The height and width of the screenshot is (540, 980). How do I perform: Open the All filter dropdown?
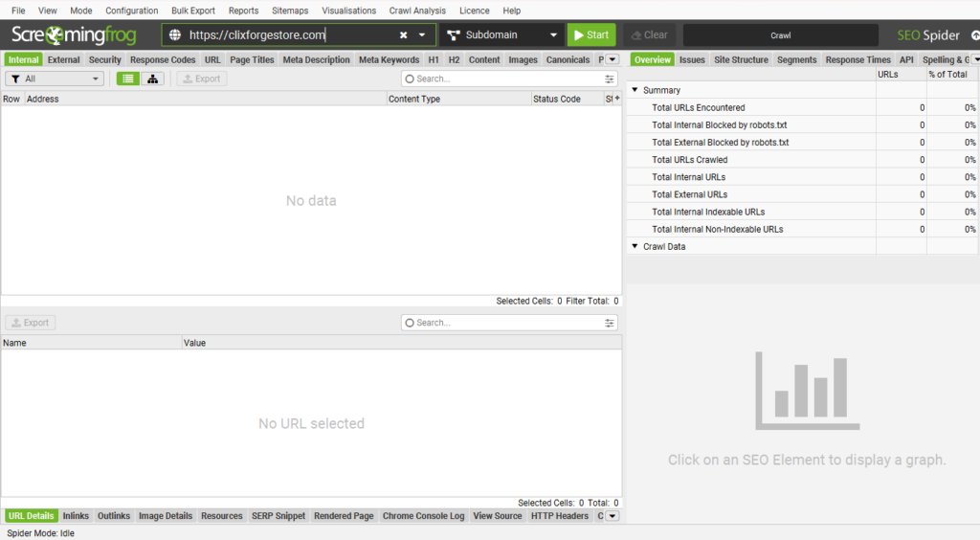[x=55, y=79]
